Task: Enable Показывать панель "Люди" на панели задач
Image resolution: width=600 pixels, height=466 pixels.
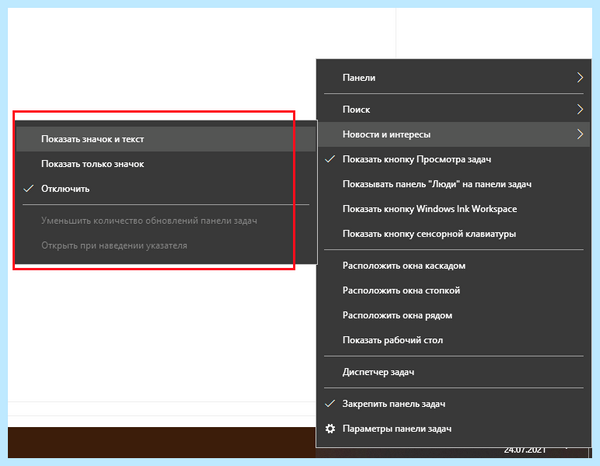Action: coord(454,184)
